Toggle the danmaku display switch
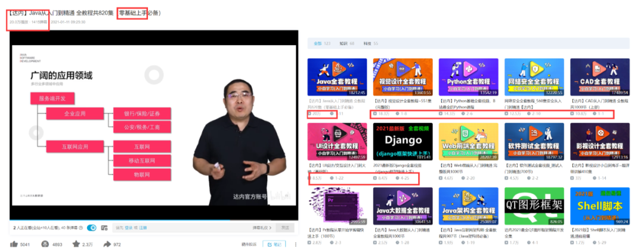The image size is (644, 252). click(x=92, y=228)
